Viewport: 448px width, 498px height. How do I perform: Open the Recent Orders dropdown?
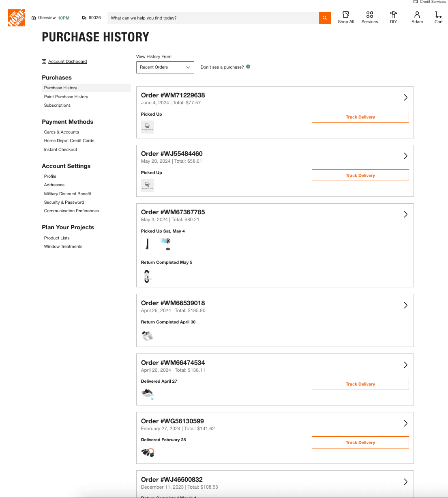pos(165,67)
